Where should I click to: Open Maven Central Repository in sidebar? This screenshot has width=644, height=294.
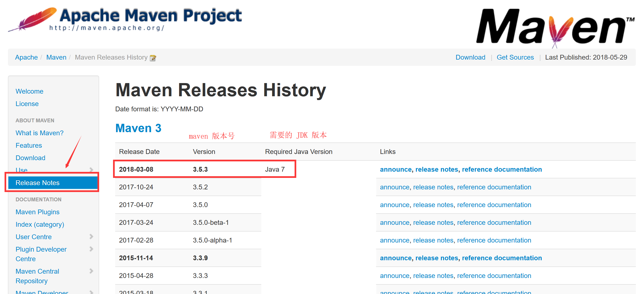(x=37, y=276)
